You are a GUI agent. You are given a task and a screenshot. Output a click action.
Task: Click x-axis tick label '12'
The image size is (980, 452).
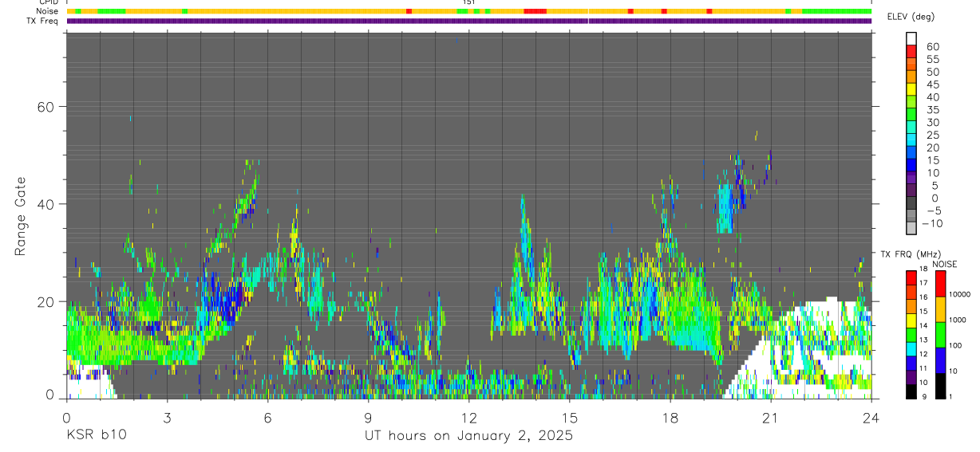(x=468, y=418)
